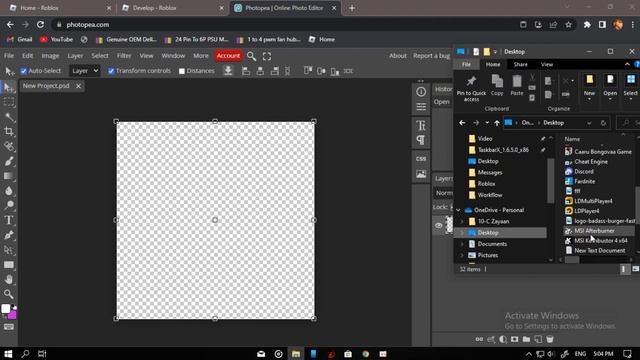Open the Photopea Edit menu

pyautogui.click(x=27, y=56)
